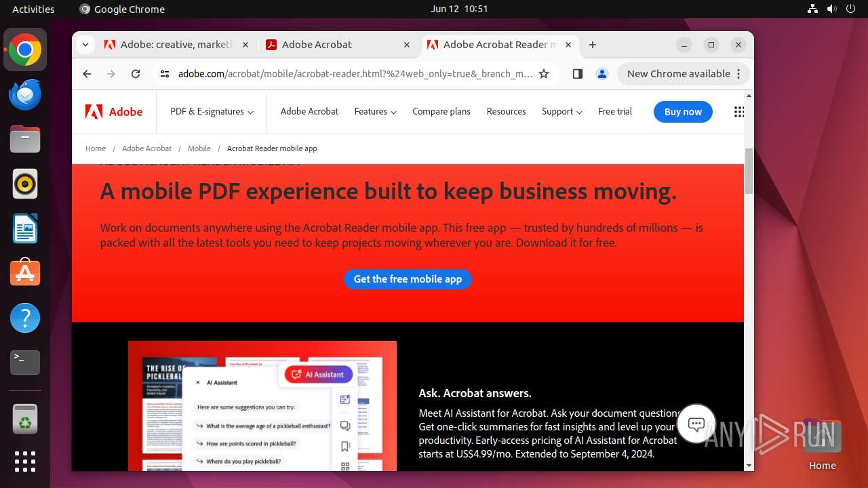868x488 pixels.
Task: Switch to the Adobe Acrobat tab
Action: point(338,45)
